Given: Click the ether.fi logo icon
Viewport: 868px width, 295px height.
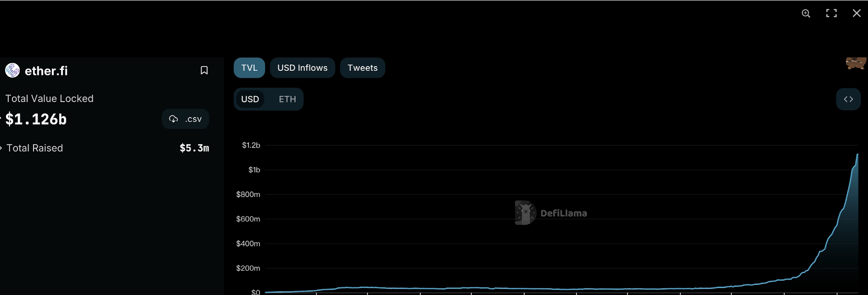Looking at the screenshot, I should point(12,70).
